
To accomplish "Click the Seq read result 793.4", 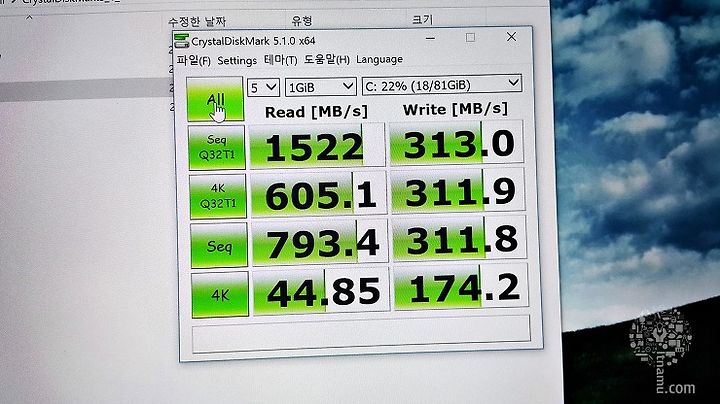I will pyautogui.click(x=320, y=243).
